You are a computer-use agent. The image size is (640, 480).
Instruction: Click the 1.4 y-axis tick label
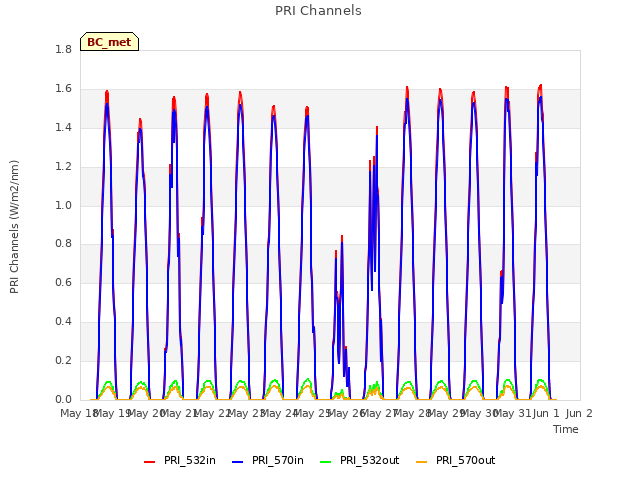coord(63,127)
